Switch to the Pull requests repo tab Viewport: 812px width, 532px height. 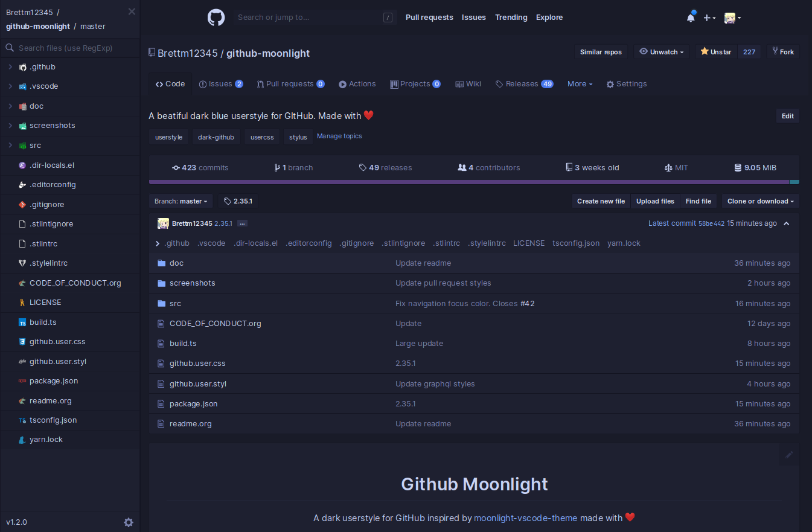pos(290,84)
